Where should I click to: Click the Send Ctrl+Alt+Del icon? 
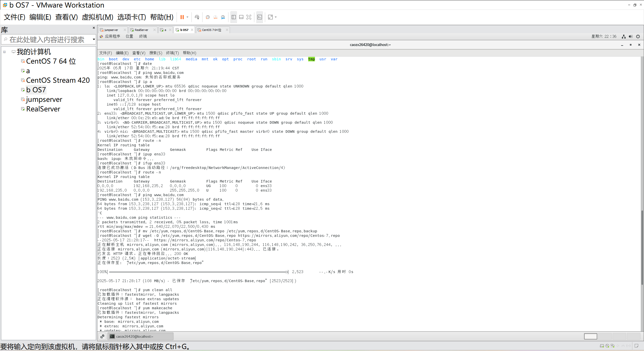pos(197,17)
